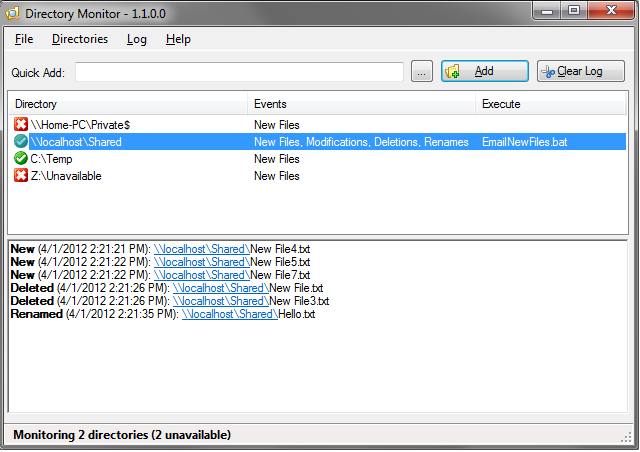Click the browse "..." button
640x452 pixels.
(x=422, y=72)
